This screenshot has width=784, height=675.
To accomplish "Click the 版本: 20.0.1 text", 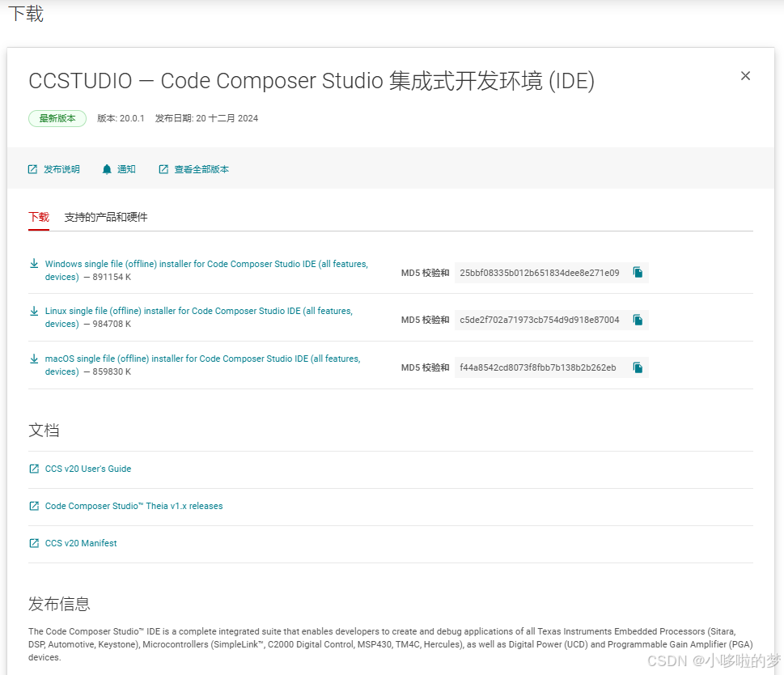I will [121, 118].
